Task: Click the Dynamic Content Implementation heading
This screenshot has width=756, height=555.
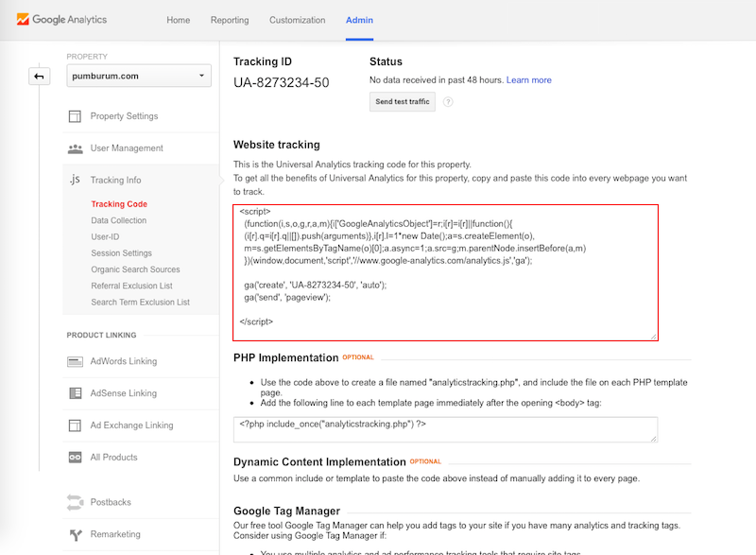Action: coord(319,462)
